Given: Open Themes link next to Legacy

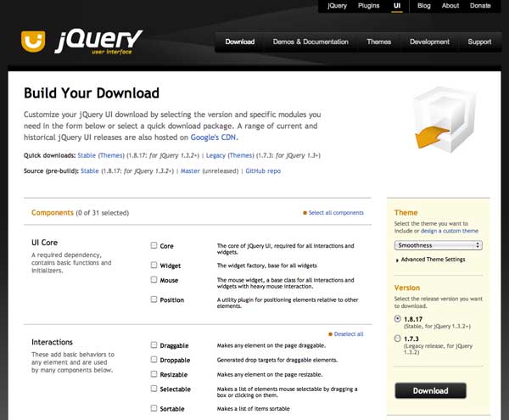Looking at the screenshot, I should (x=241, y=155).
